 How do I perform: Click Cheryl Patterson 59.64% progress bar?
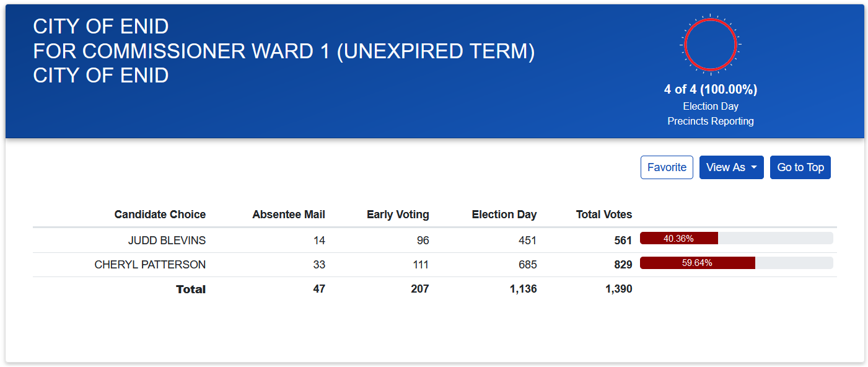click(736, 263)
